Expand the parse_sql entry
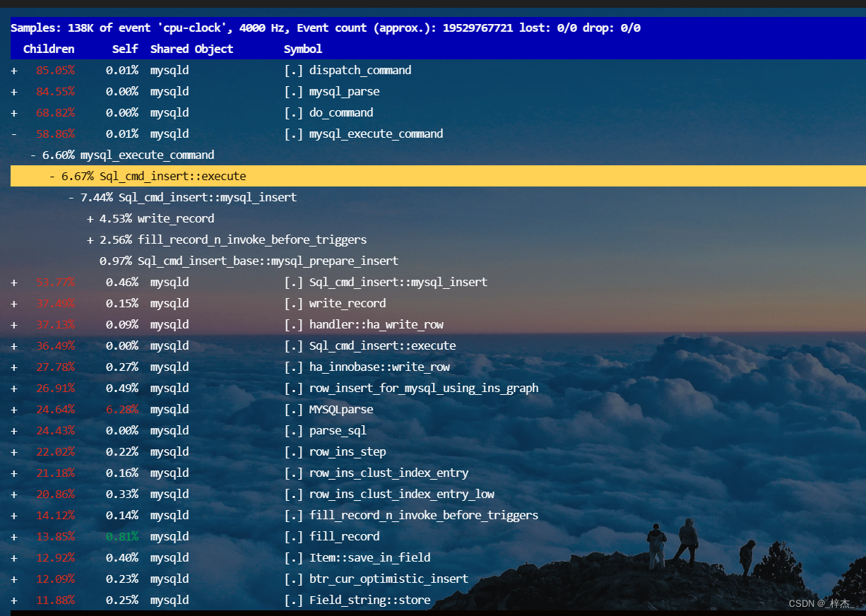Image resolution: width=866 pixels, height=616 pixels. [x=13, y=430]
